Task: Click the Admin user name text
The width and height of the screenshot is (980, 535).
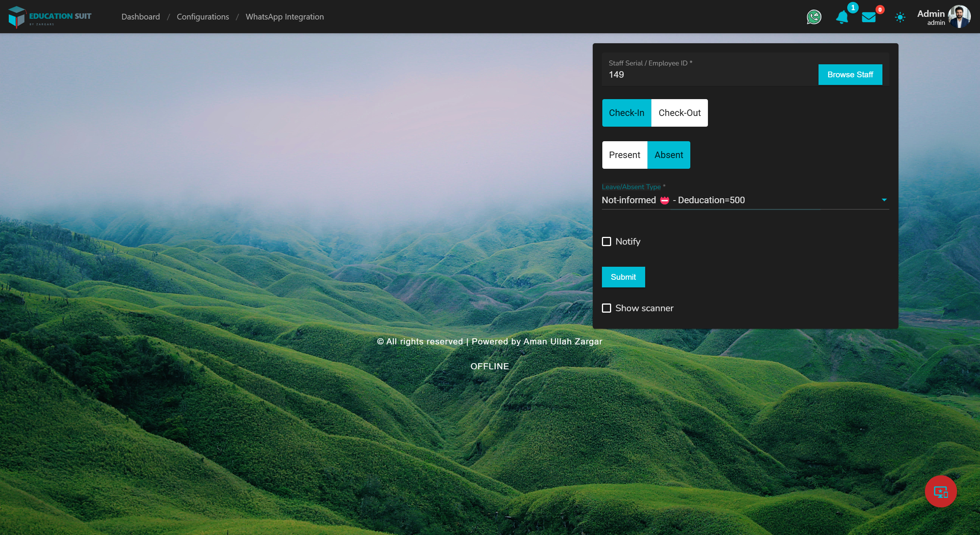Action: point(931,14)
